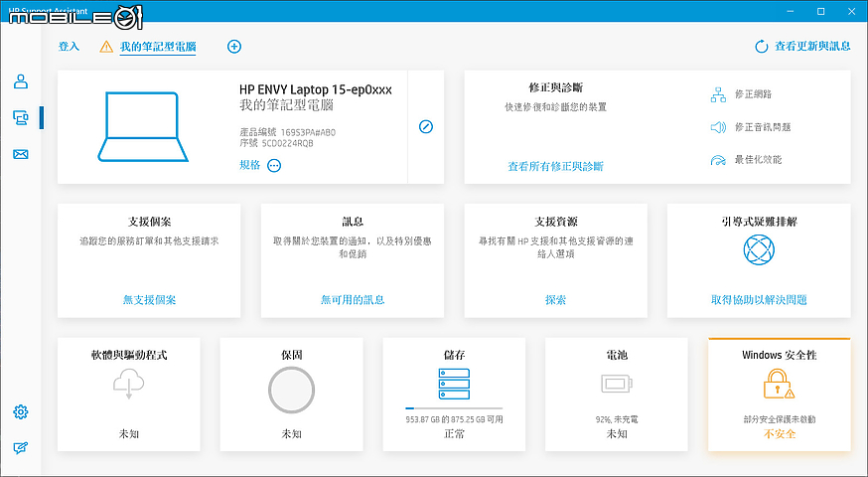Click the product number 169S3PA#AB0 text

(x=308, y=132)
